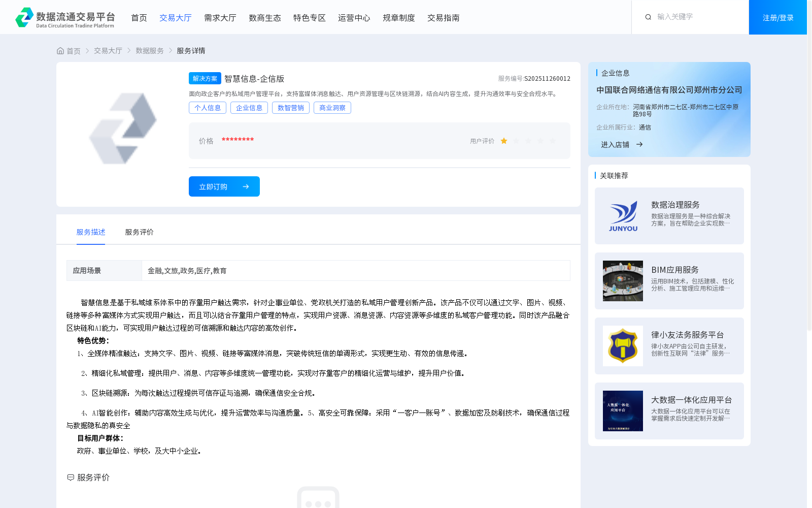The height and width of the screenshot is (508, 812).
Task: Open 交易指南 navigation item
Action: (444, 18)
